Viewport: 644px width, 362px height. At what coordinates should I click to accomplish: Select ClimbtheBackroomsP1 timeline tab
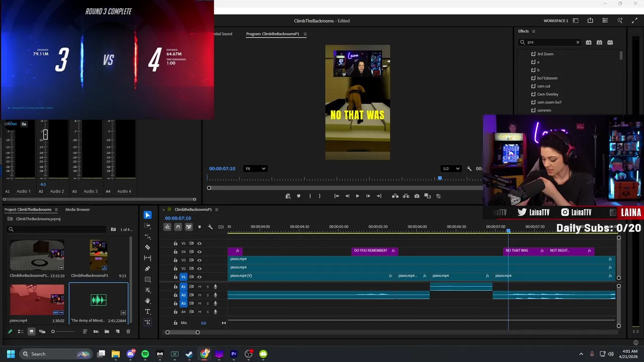(x=193, y=210)
